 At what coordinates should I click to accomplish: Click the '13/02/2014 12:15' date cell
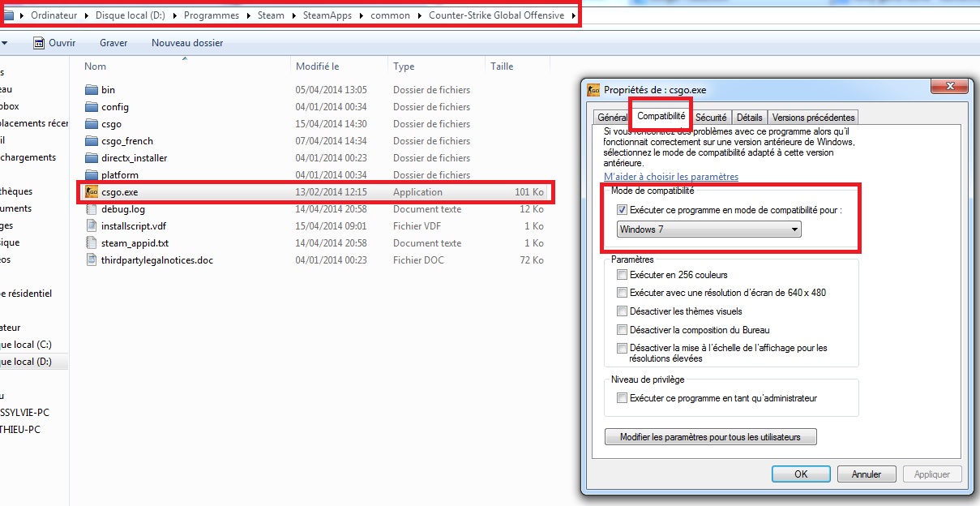pos(332,192)
